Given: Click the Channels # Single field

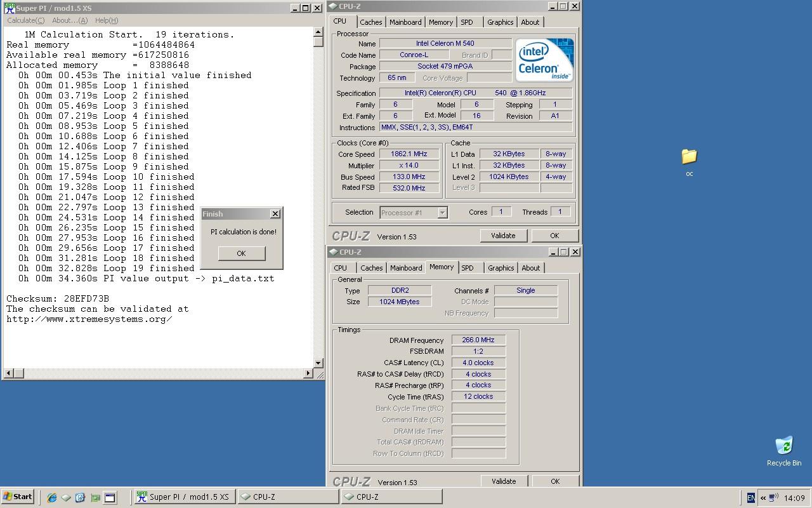Looking at the screenshot, I should (526, 290).
